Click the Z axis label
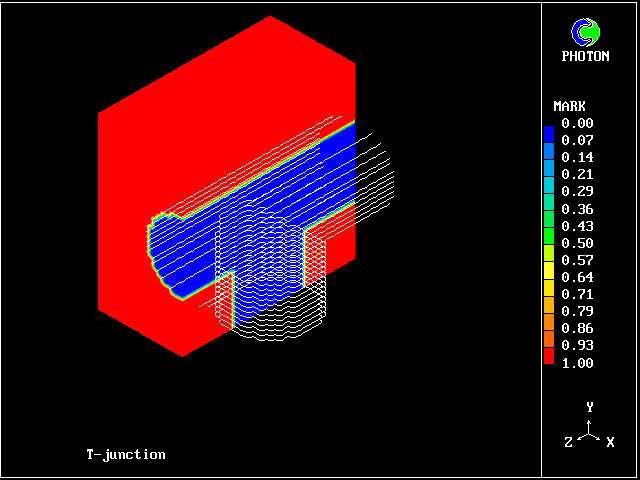 coord(568,441)
